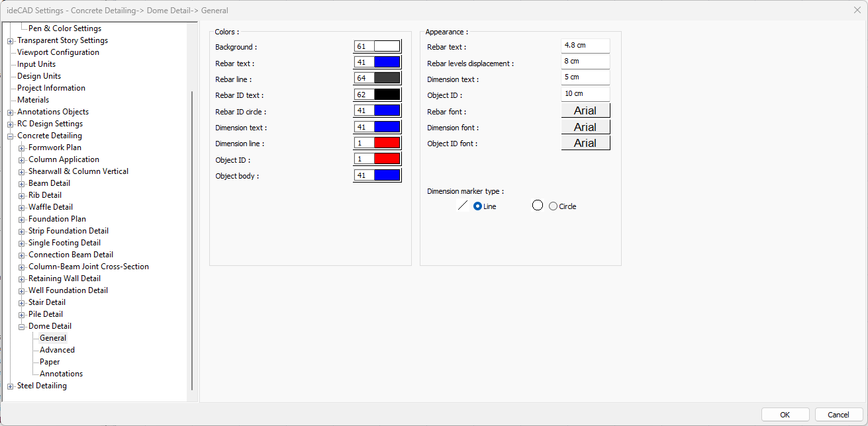This screenshot has height=426, width=868.
Task: Collapse the Dome Detail tree node
Action: tap(22, 326)
